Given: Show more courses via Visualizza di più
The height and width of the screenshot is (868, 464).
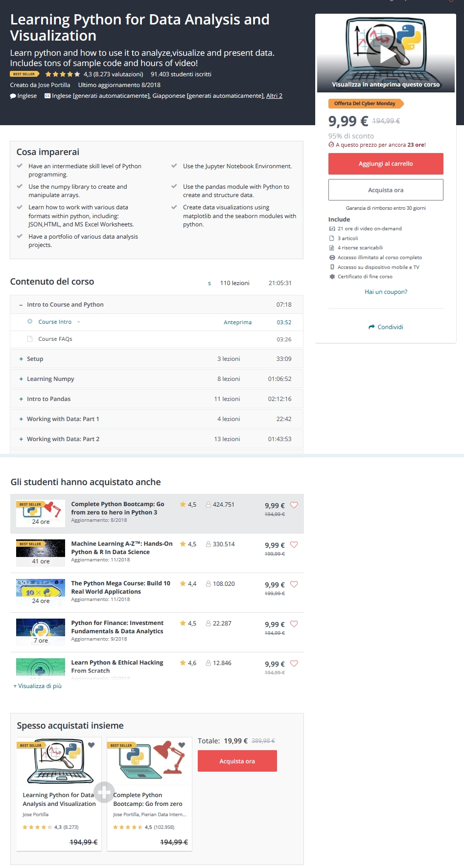Looking at the screenshot, I should [x=38, y=686].
